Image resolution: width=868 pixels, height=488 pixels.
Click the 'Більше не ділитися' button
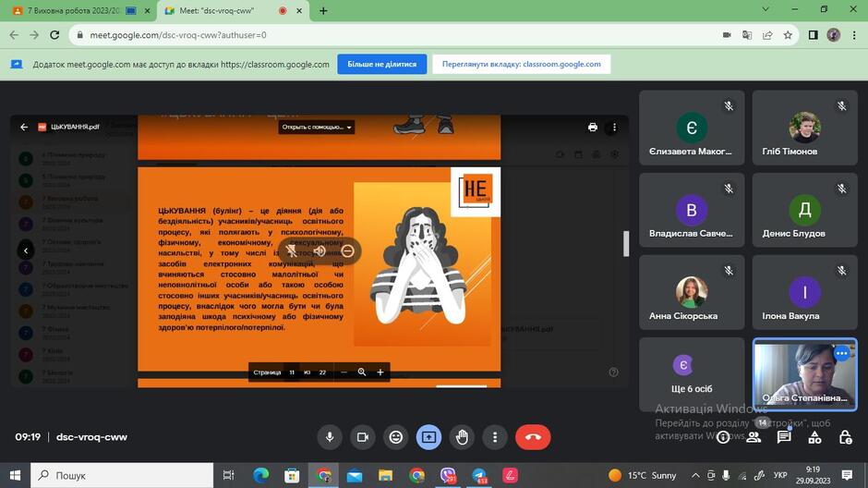click(x=382, y=65)
